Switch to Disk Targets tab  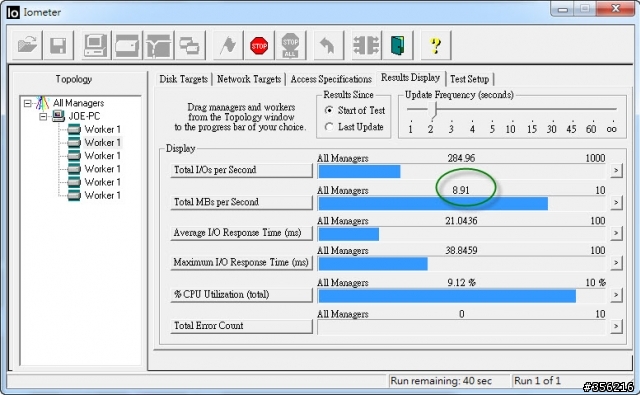pos(183,79)
